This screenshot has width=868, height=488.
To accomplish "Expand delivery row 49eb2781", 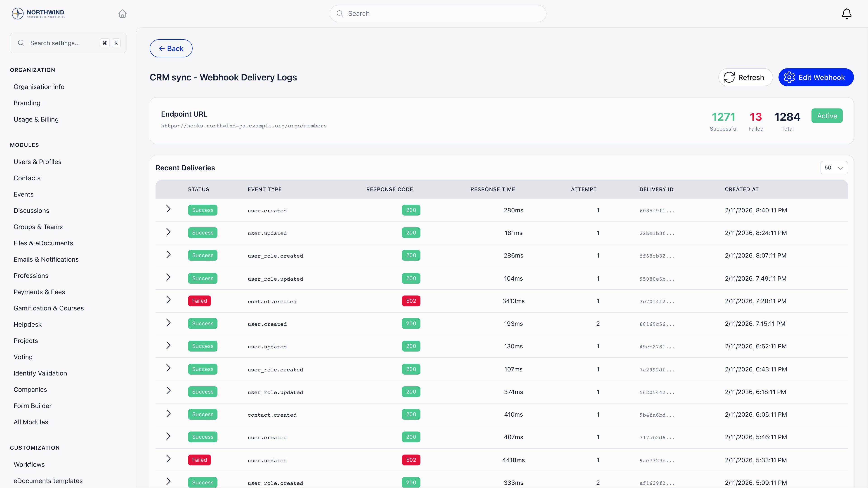I will [168, 345].
